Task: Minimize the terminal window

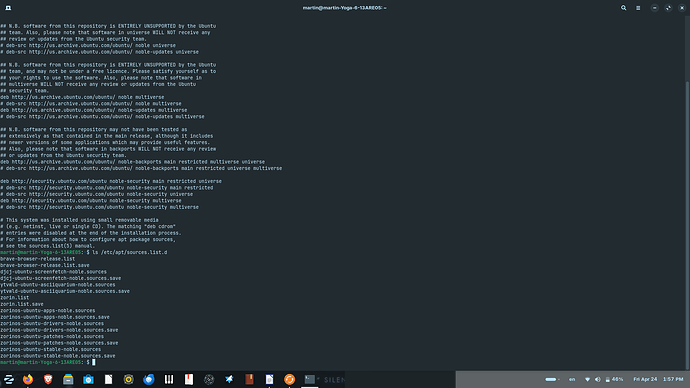Action: [654, 8]
